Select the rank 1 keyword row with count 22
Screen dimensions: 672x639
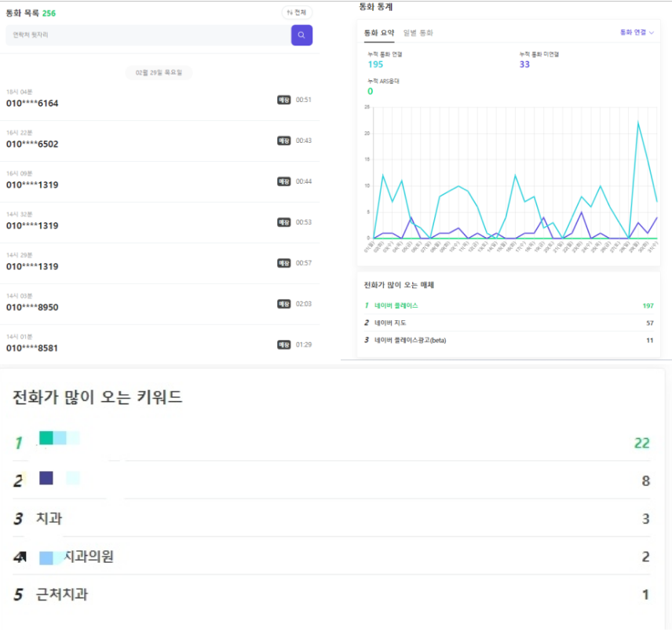(331, 443)
